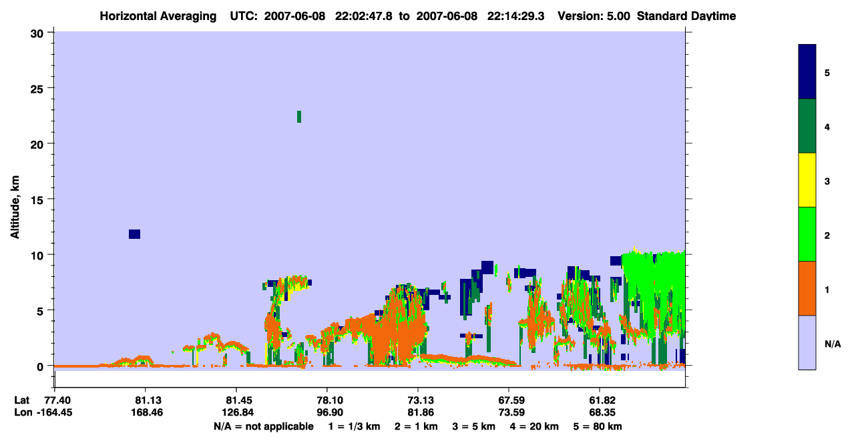Click the small green feature near 22 km altitude
This screenshot has height=445, width=868.
(299, 117)
